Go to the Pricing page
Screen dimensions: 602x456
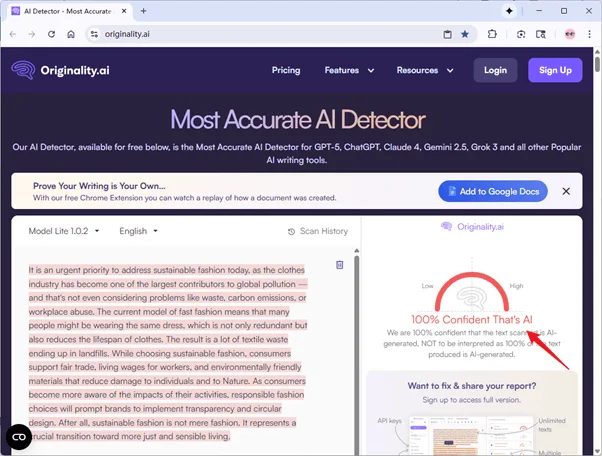click(x=286, y=70)
